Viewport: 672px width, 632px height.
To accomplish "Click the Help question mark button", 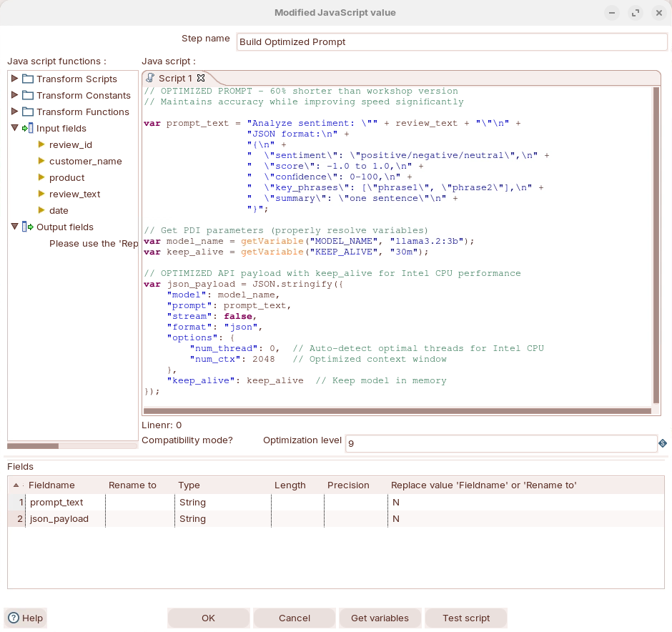I will (x=26, y=618).
